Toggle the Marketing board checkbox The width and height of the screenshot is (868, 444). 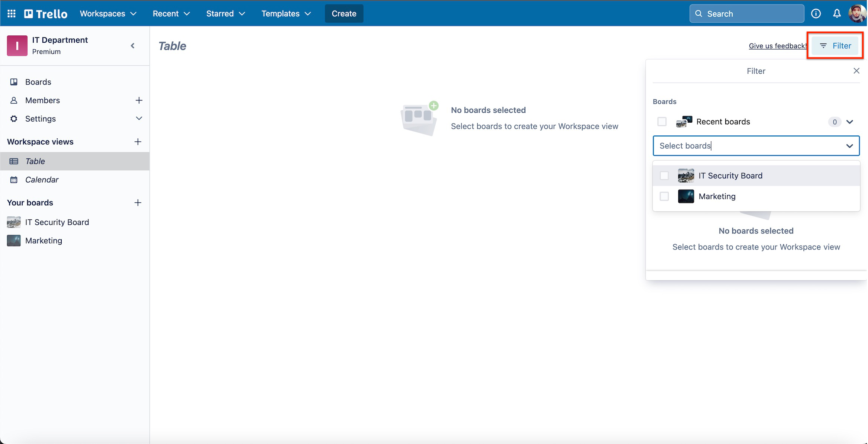(664, 196)
